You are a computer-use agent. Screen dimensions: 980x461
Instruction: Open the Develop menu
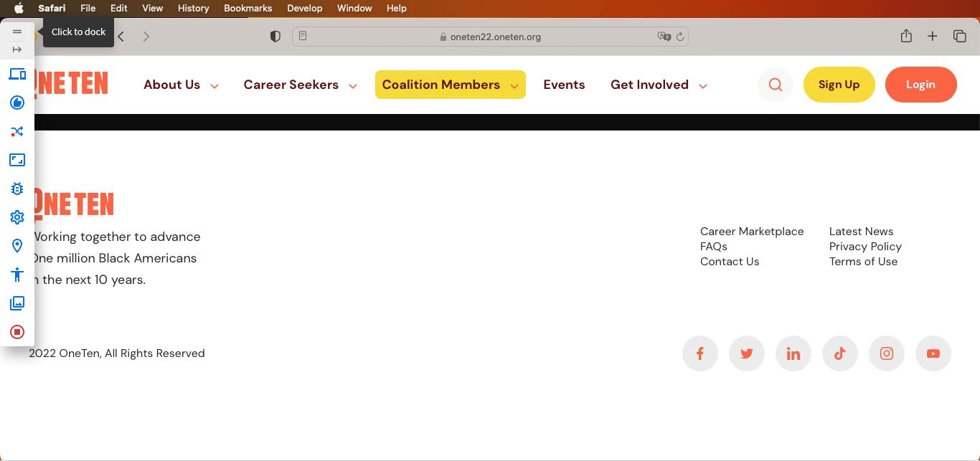(305, 8)
